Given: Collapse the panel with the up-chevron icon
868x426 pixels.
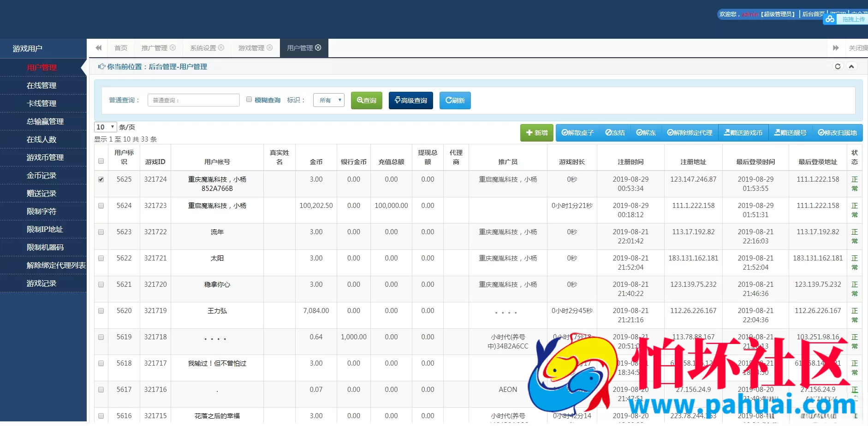Looking at the screenshot, I should (x=851, y=66).
